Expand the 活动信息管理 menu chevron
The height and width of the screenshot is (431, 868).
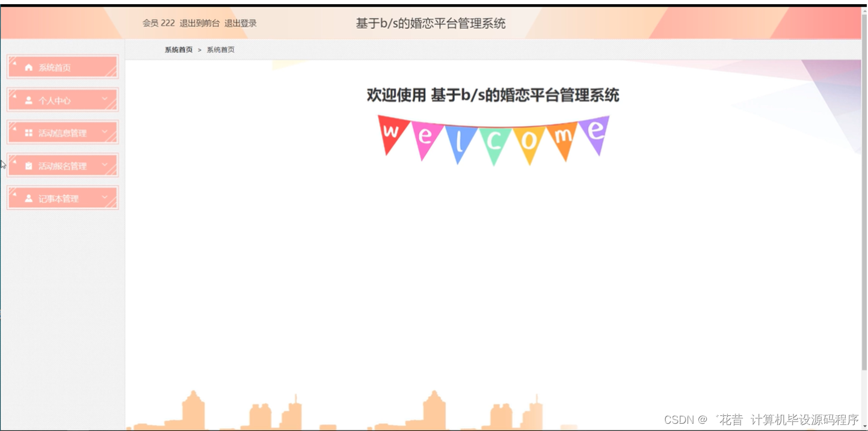(x=105, y=132)
